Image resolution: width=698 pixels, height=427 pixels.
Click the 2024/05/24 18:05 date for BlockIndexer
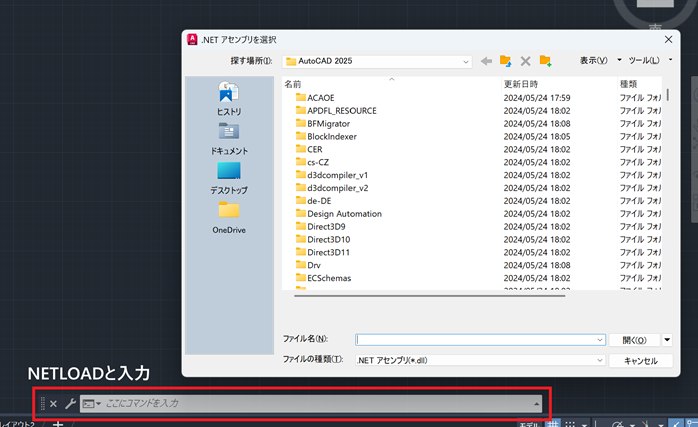(537, 136)
